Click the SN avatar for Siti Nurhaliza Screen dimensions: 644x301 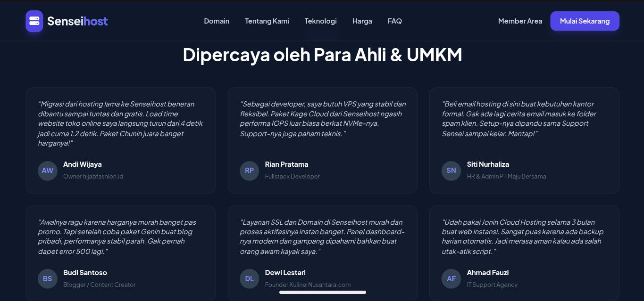[451, 171]
